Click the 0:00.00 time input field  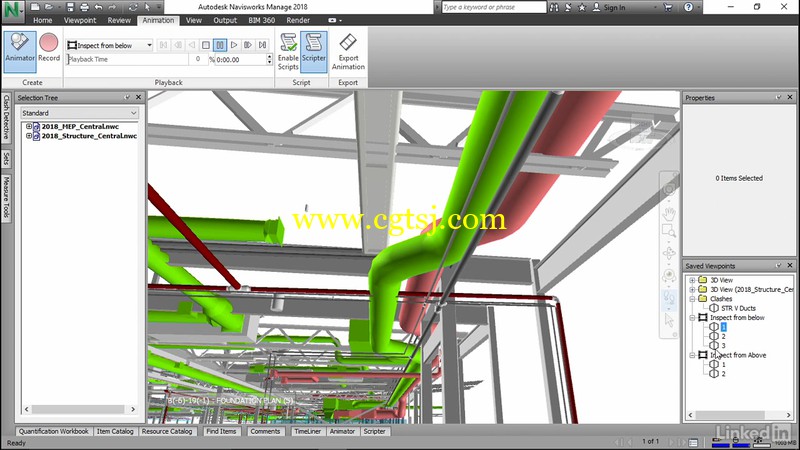tap(240, 60)
